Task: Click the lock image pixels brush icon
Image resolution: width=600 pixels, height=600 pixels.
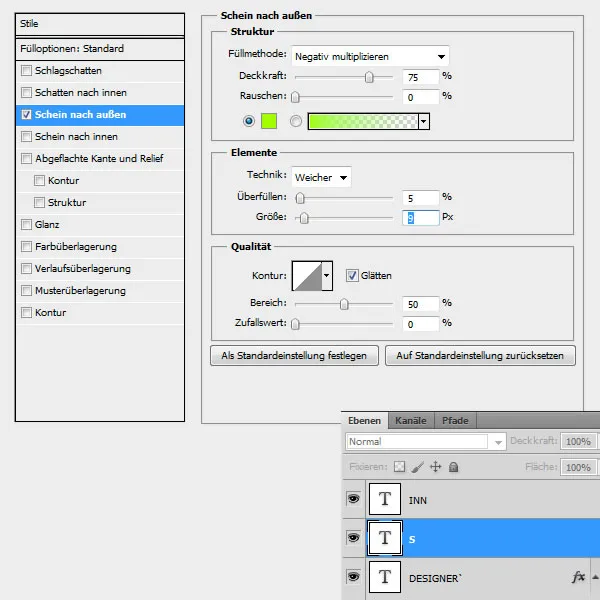Action: (x=418, y=467)
